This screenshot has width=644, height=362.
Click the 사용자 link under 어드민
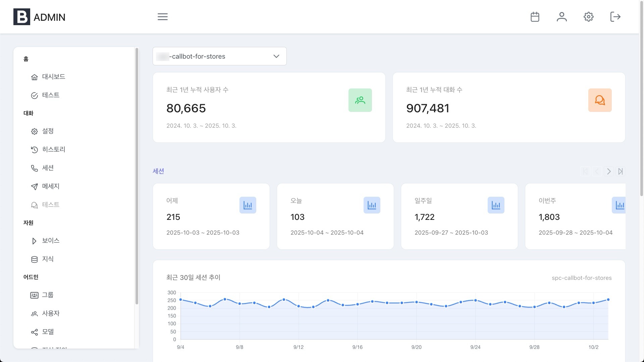click(51, 313)
